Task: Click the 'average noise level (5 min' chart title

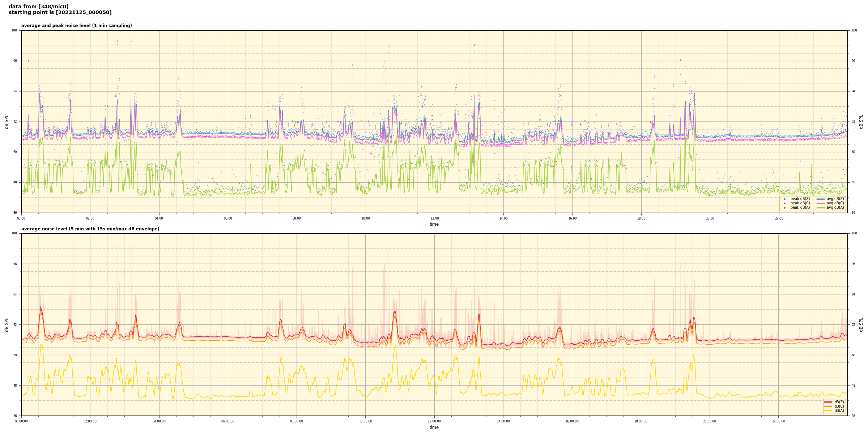Action: (90, 229)
